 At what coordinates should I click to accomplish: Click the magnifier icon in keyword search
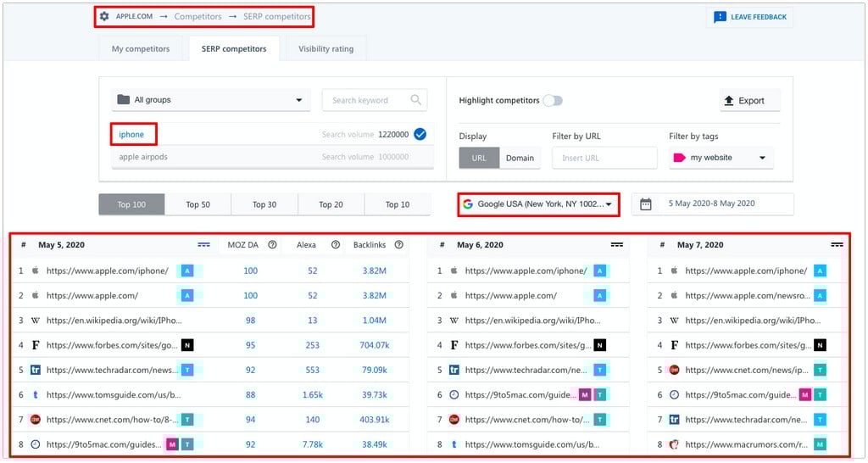click(415, 100)
